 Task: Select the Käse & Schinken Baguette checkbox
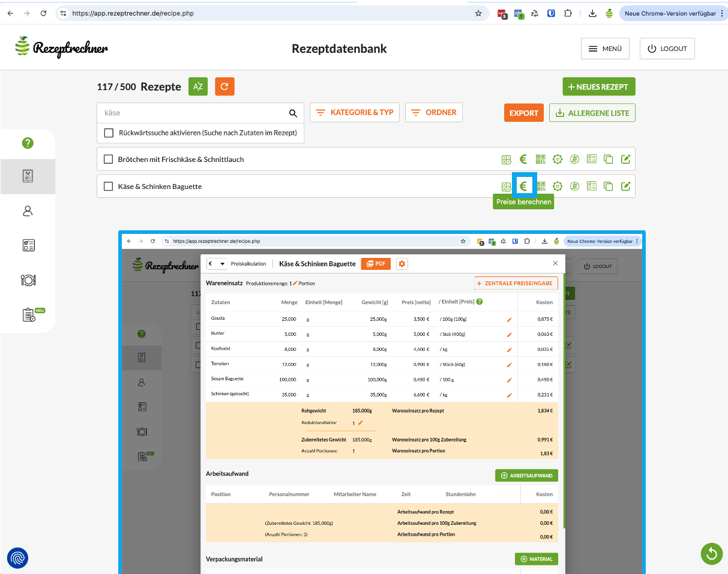[x=109, y=187]
